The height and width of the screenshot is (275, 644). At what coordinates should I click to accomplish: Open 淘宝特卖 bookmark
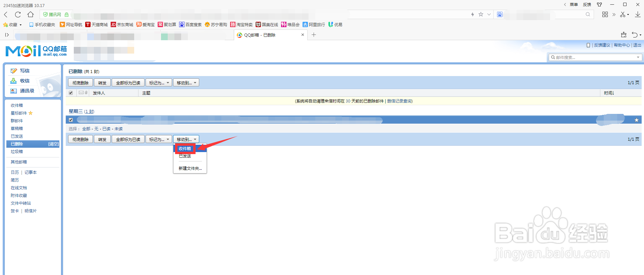click(241, 24)
